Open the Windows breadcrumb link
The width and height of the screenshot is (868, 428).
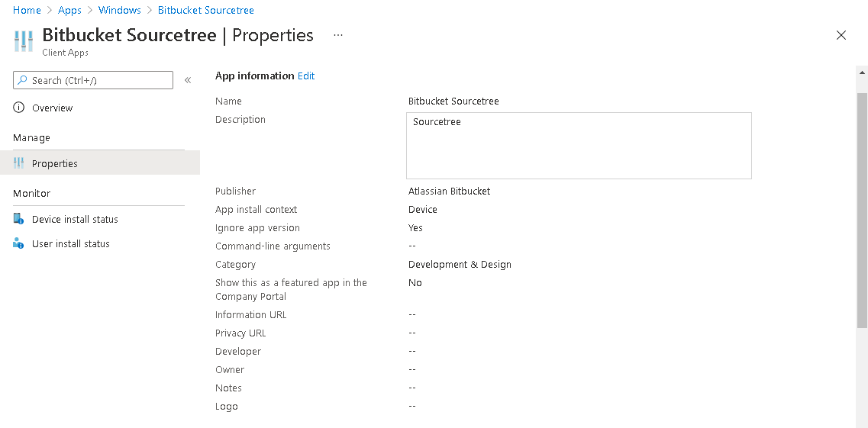(119, 10)
